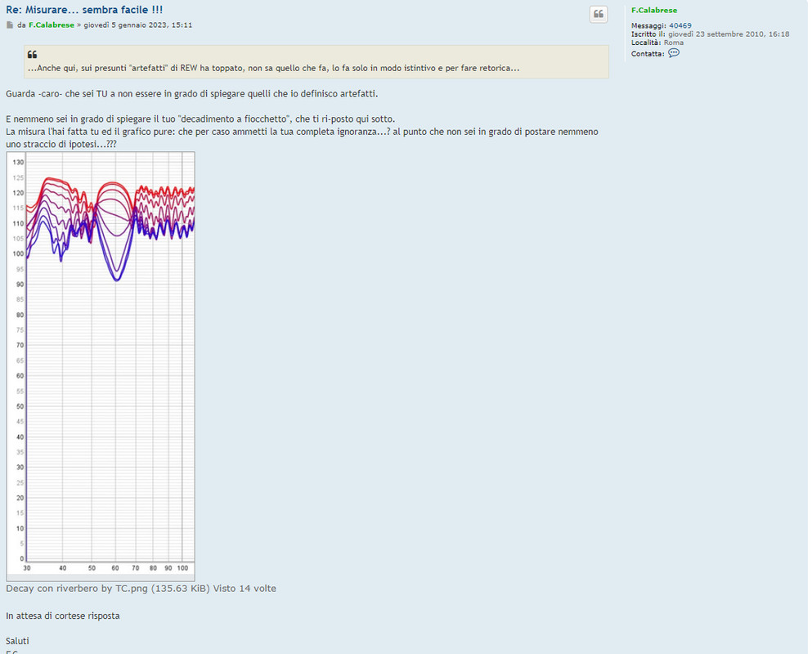Open F.Calabrese author link in post byline
The height and width of the screenshot is (654, 812).
click(52, 25)
